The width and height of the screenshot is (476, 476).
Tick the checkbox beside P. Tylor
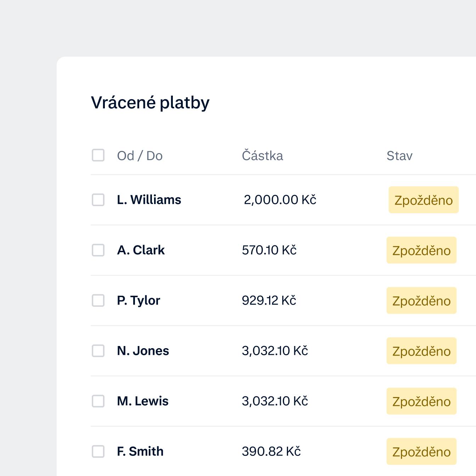click(98, 300)
